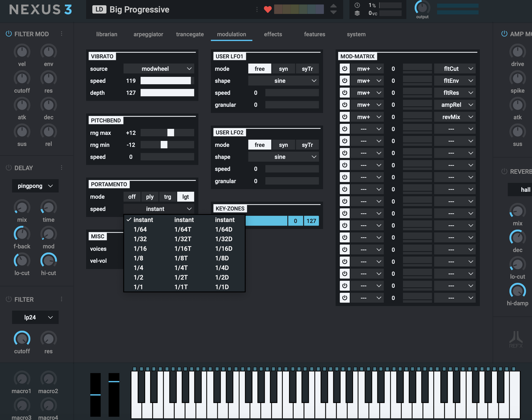
Task: Click the macro1 knob
Action: pos(22,379)
